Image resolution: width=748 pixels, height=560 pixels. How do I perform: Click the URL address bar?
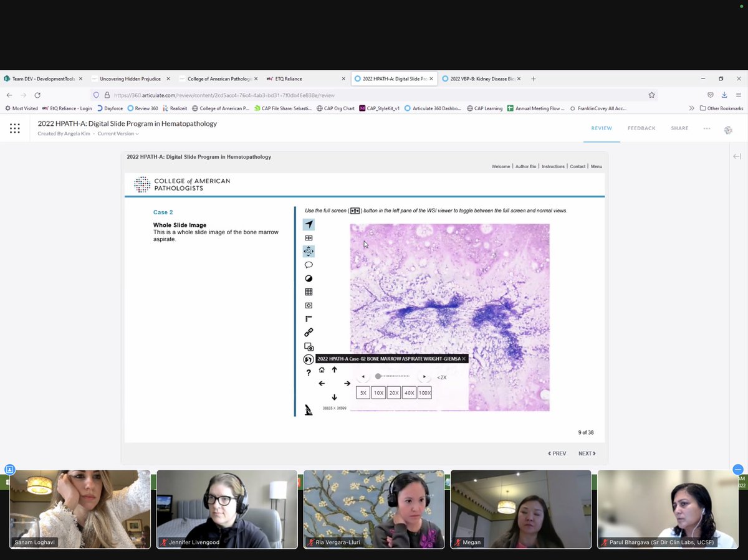point(374,95)
